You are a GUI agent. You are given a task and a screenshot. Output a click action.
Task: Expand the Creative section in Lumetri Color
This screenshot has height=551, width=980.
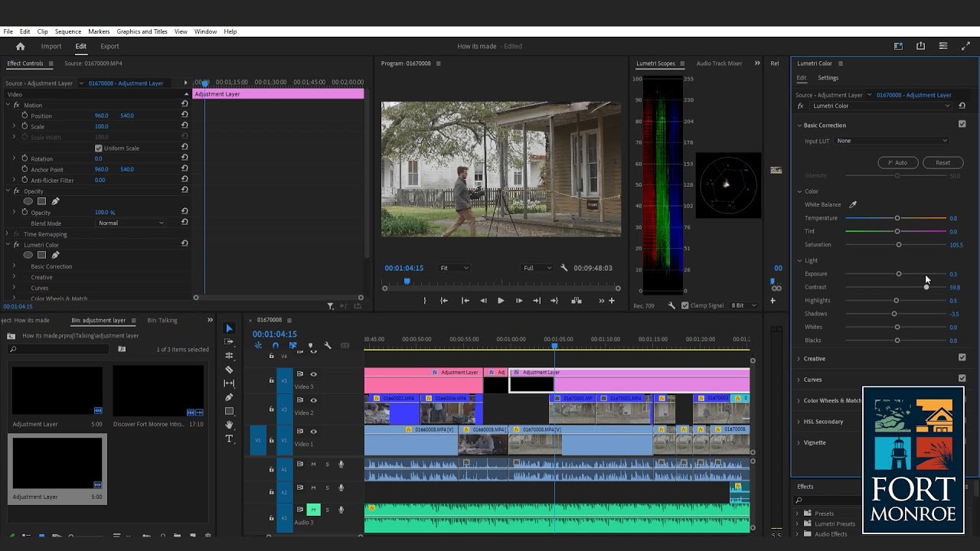[799, 358]
